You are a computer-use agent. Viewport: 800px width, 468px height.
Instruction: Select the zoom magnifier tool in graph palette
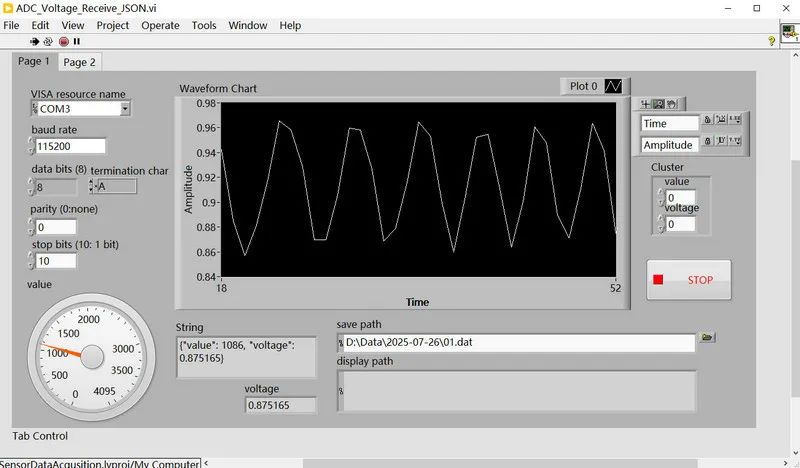click(659, 104)
